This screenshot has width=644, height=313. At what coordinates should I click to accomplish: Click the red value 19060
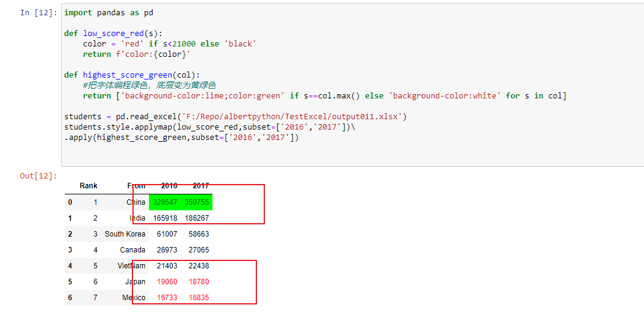[167, 282]
